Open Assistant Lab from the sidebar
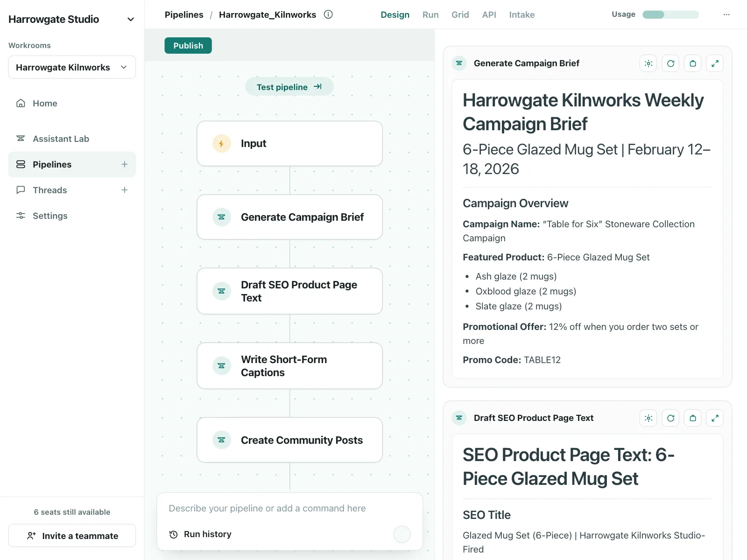The height and width of the screenshot is (560, 747). (x=72, y=139)
